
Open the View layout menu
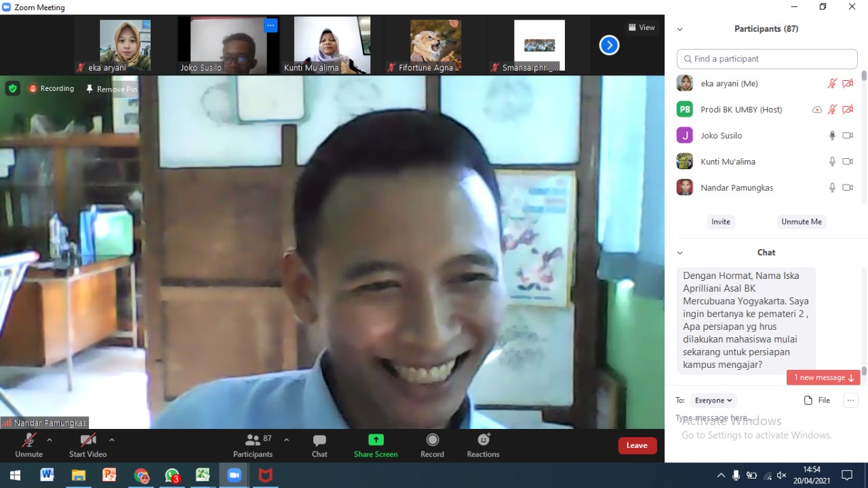[x=642, y=28]
